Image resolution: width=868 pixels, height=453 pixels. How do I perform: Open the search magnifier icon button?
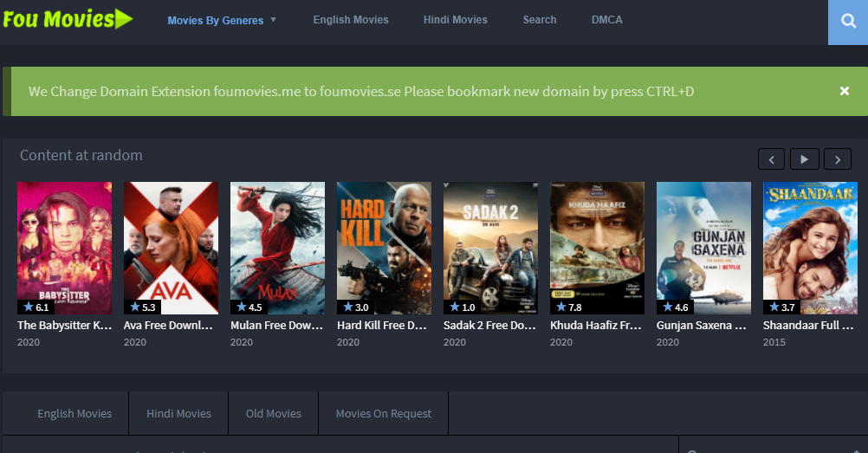(x=848, y=22)
